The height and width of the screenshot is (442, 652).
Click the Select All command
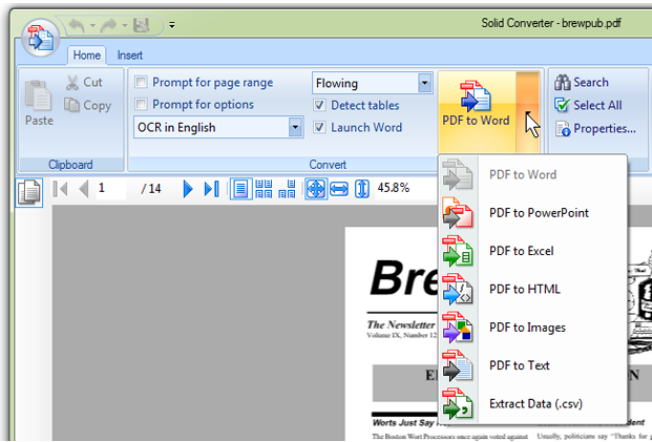click(x=588, y=105)
